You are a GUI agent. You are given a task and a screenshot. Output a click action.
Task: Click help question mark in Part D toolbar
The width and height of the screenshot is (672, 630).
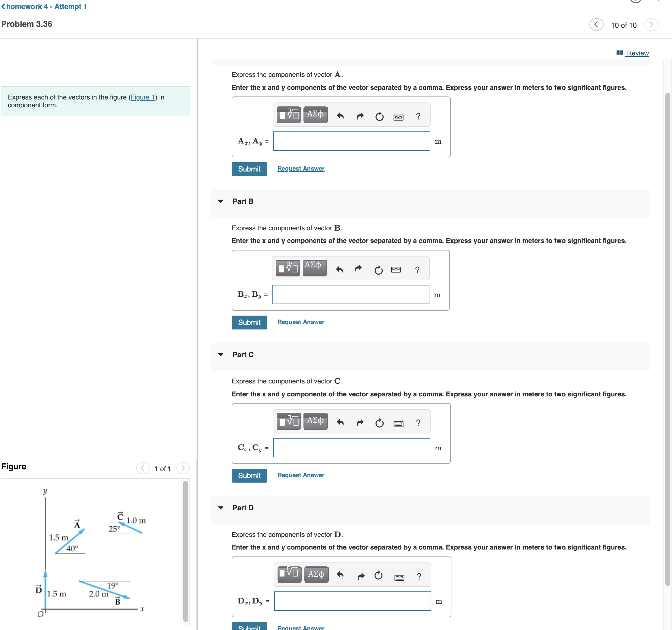point(419,576)
